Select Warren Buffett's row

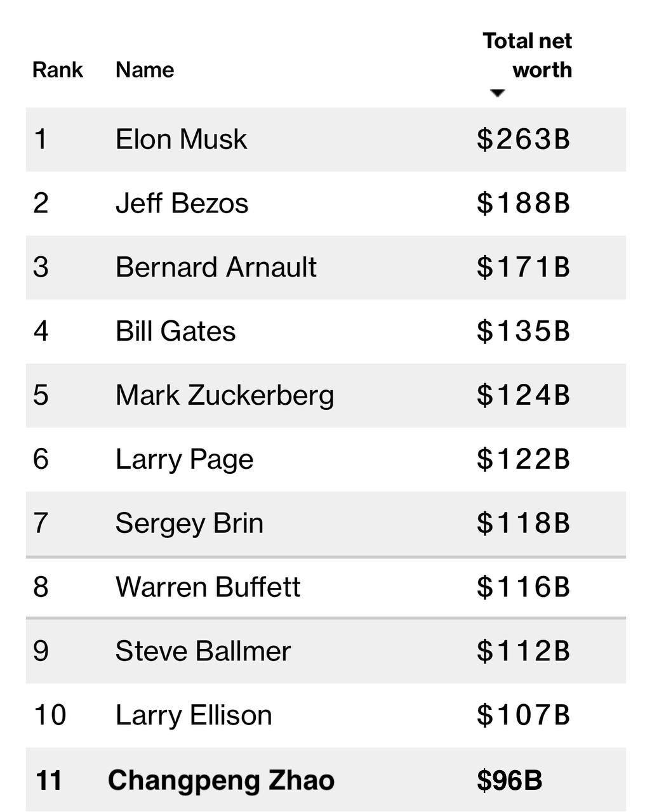(x=326, y=587)
